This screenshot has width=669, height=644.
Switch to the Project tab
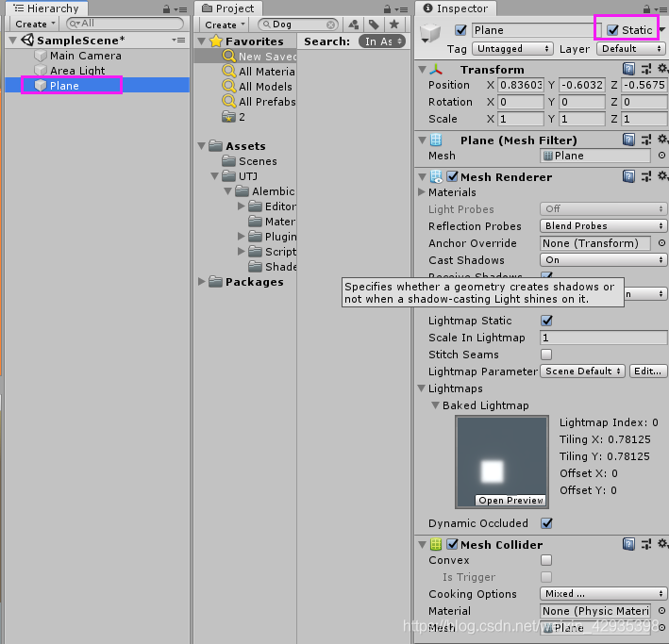228,8
